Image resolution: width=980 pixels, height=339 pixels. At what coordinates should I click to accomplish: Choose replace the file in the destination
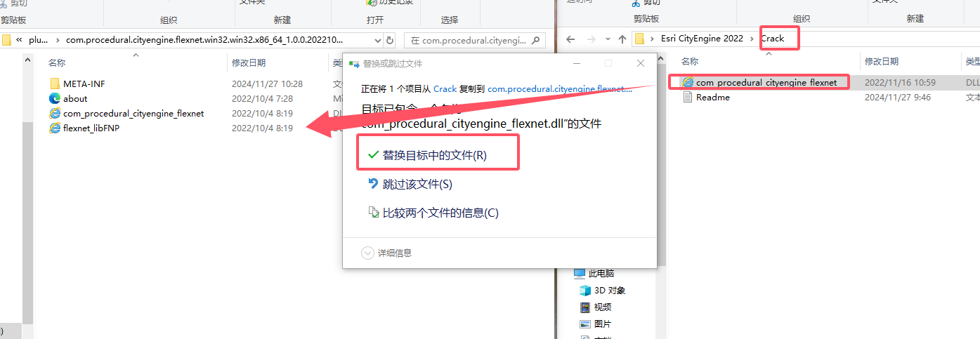[x=433, y=155]
